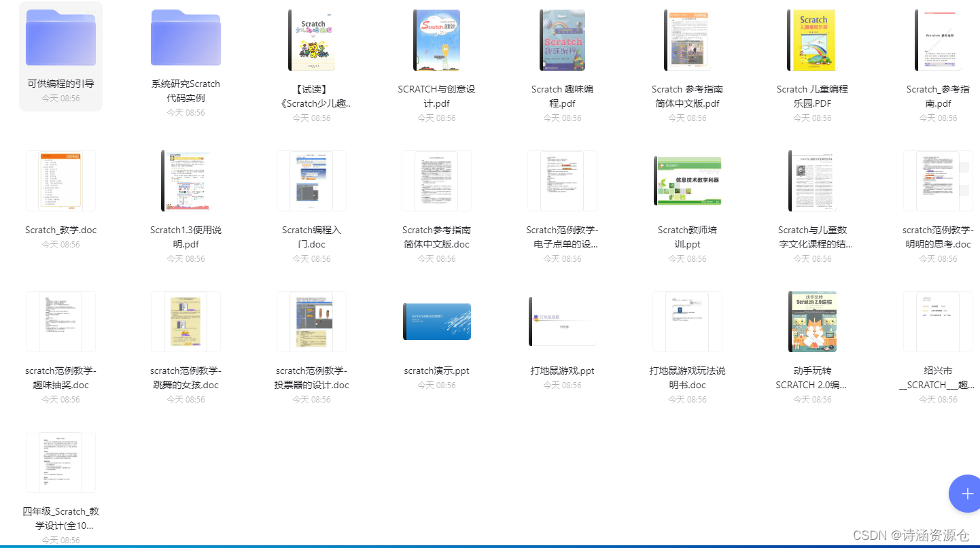Click file name 系统研究Scratch代码实例
This screenshot has height=548, width=980.
186,91
